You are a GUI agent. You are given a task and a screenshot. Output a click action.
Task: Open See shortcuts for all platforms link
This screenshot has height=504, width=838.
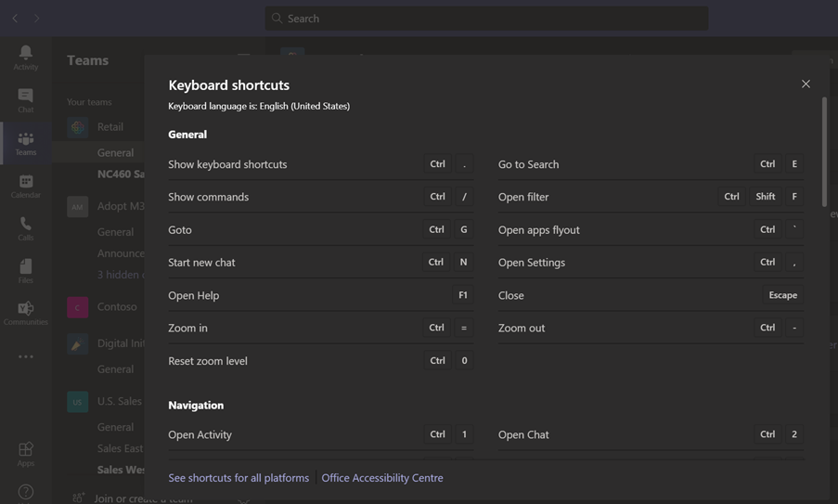pyautogui.click(x=239, y=478)
